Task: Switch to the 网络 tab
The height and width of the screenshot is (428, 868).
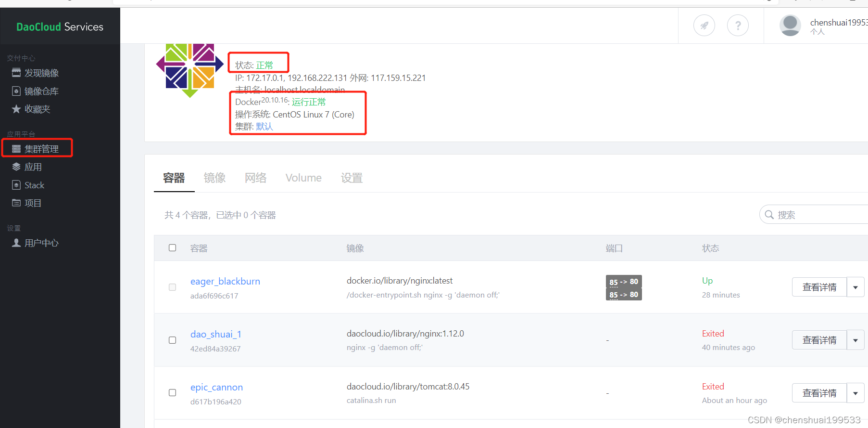Action: (x=256, y=178)
